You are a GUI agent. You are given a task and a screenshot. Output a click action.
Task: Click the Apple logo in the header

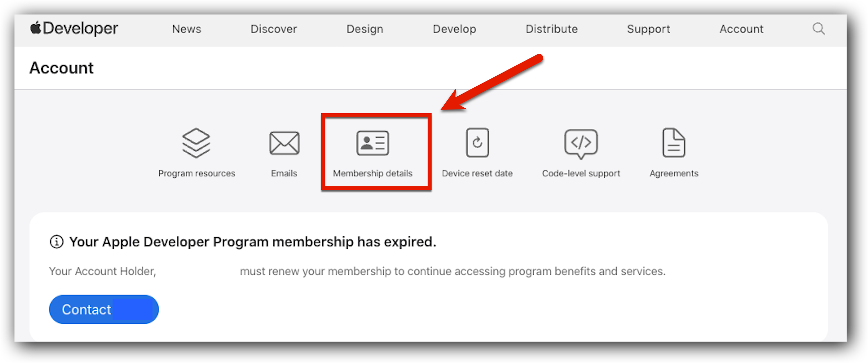(x=36, y=28)
